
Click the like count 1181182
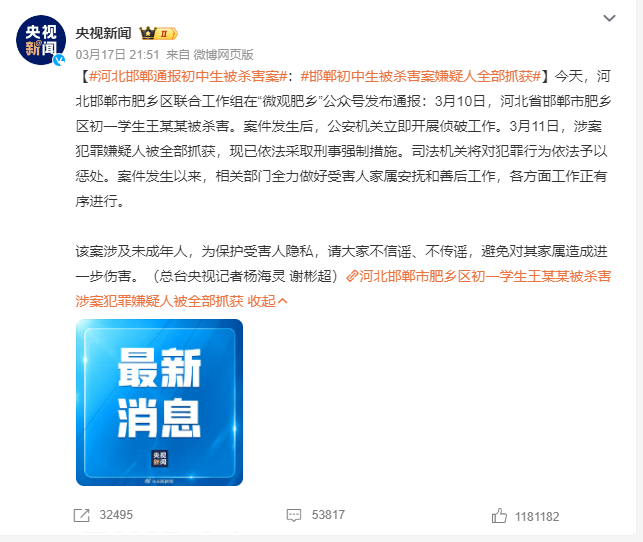(x=537, y=517)
